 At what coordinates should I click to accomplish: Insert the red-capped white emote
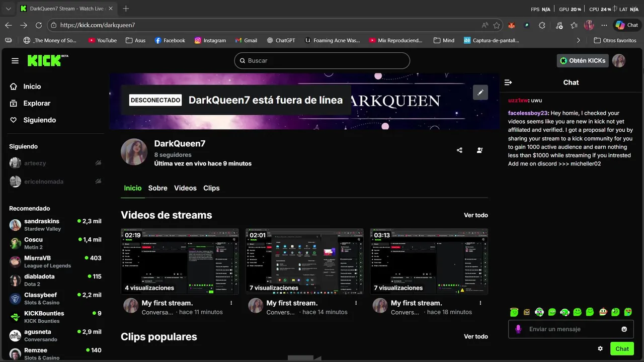[603, 312]
